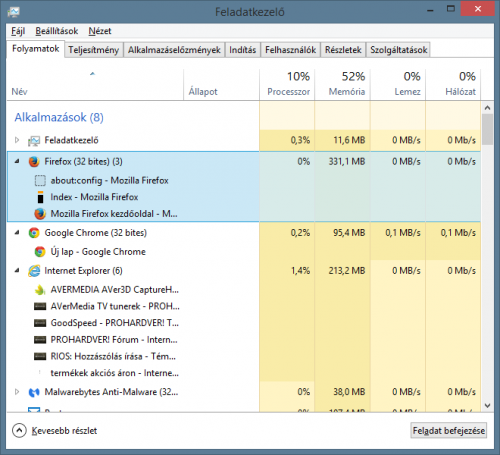Collapse the Firefox (32 bites) group
This screenshot has width=500, height=455.
tap(17, 161)
